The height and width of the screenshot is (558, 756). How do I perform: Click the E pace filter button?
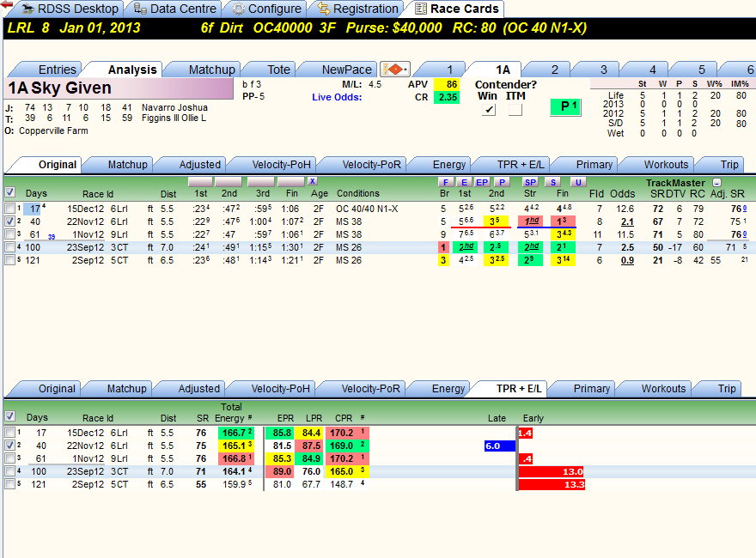pos(464,182)
